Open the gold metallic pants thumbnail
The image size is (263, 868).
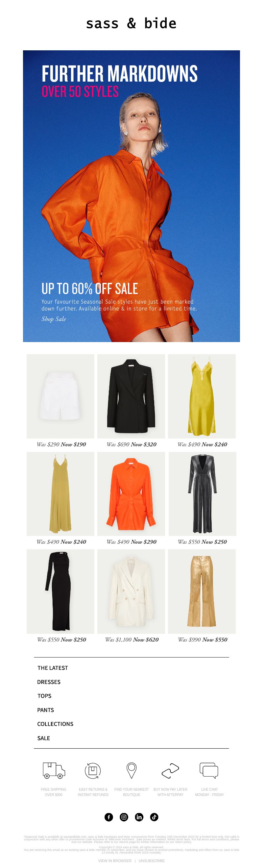202,592
